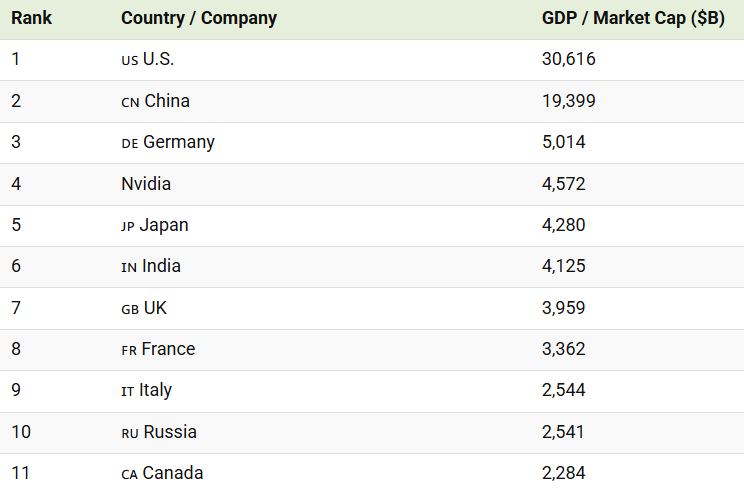Select the 3,362 value for France
Viewport: 744px width, 491px height.
click(x=563, y=349)
